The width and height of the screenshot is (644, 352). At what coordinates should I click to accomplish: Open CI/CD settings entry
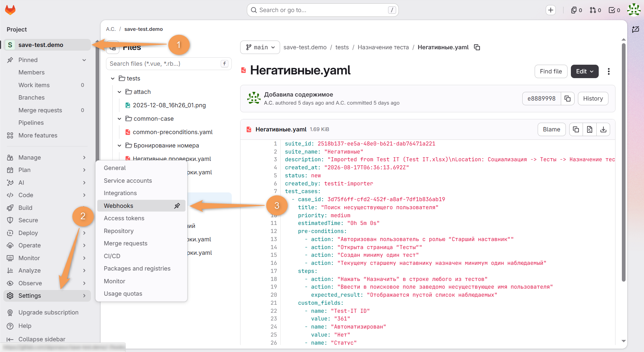tap(141, 256)
